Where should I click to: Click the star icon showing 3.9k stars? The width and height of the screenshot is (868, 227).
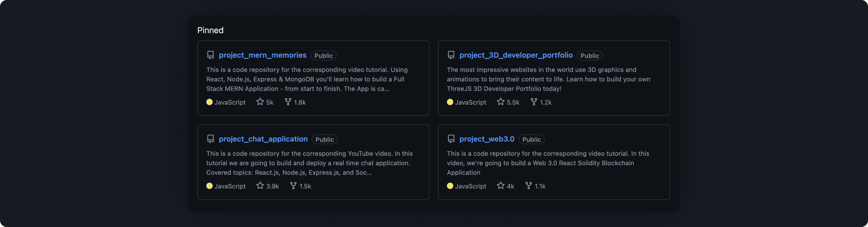click(x=260, y=186)
